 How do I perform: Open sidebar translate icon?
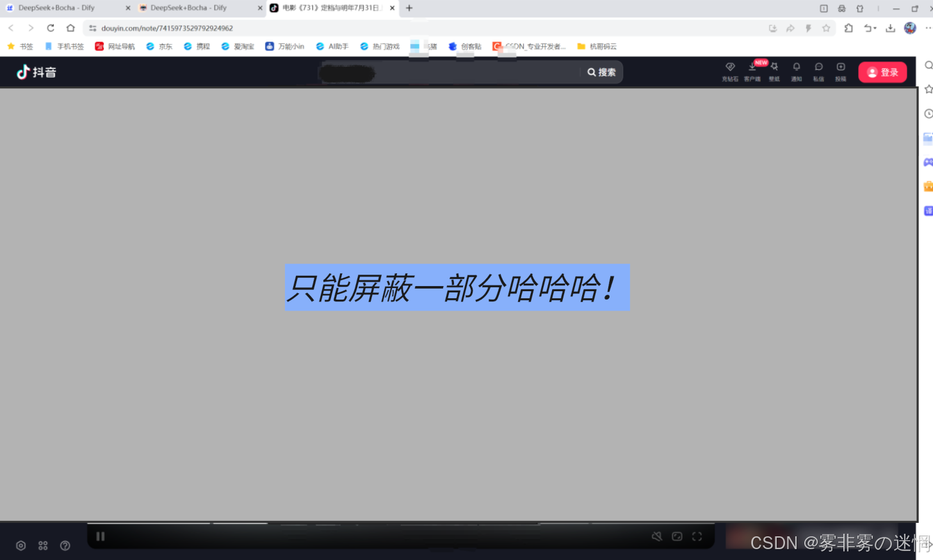coord(929,211)
